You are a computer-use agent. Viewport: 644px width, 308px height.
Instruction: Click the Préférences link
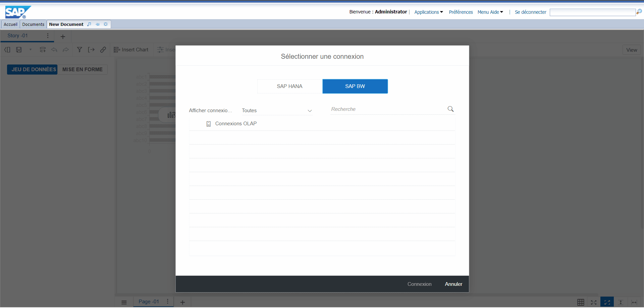[461, 12]
